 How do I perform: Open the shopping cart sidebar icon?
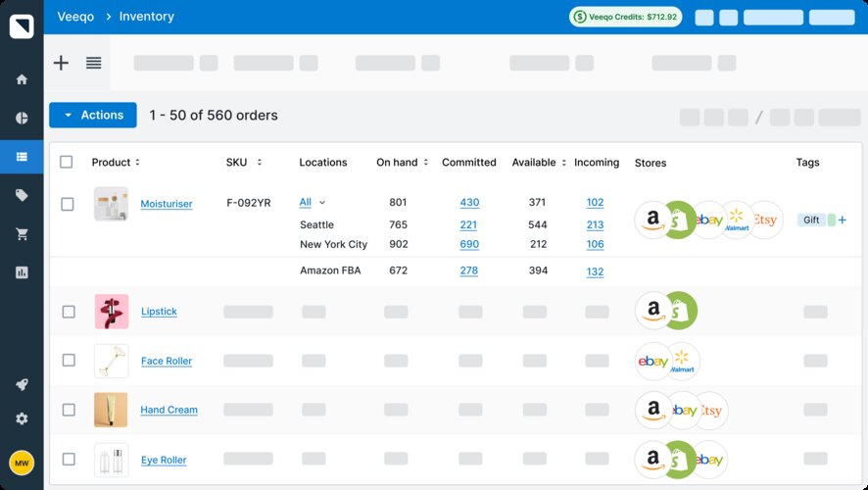22,234
